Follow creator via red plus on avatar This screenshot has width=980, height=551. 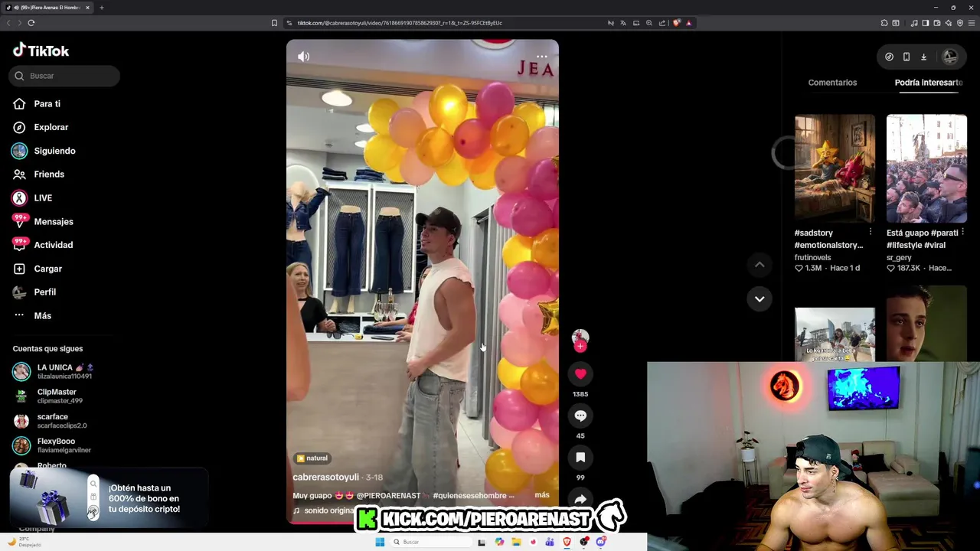[x=580, y=347]
